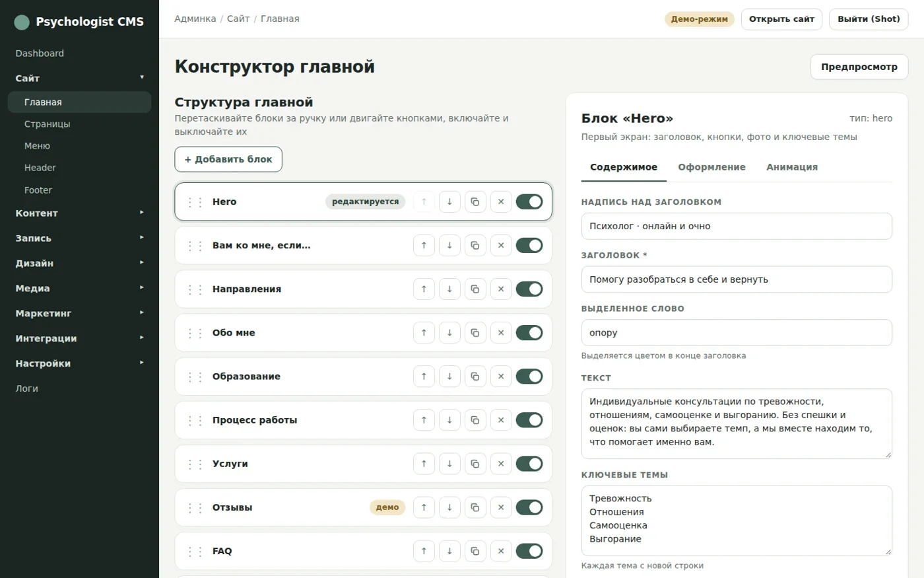Switch to the "Оформление" tab

711,167
